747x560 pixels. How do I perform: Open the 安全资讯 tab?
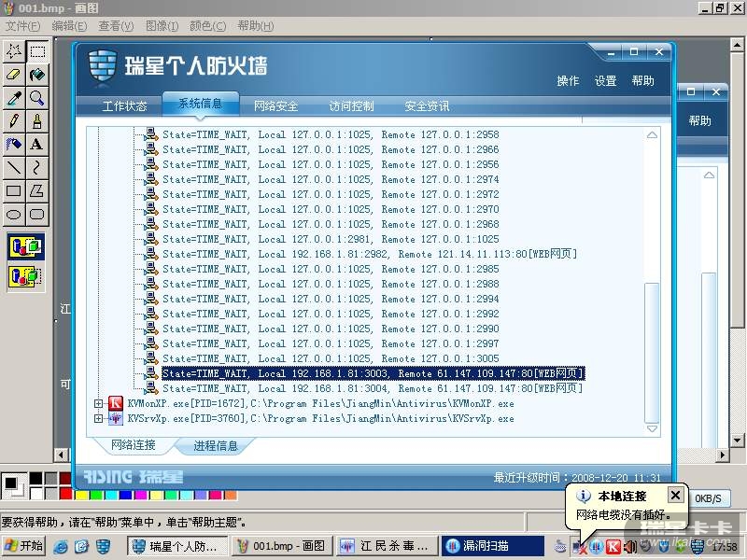(428, 105)
